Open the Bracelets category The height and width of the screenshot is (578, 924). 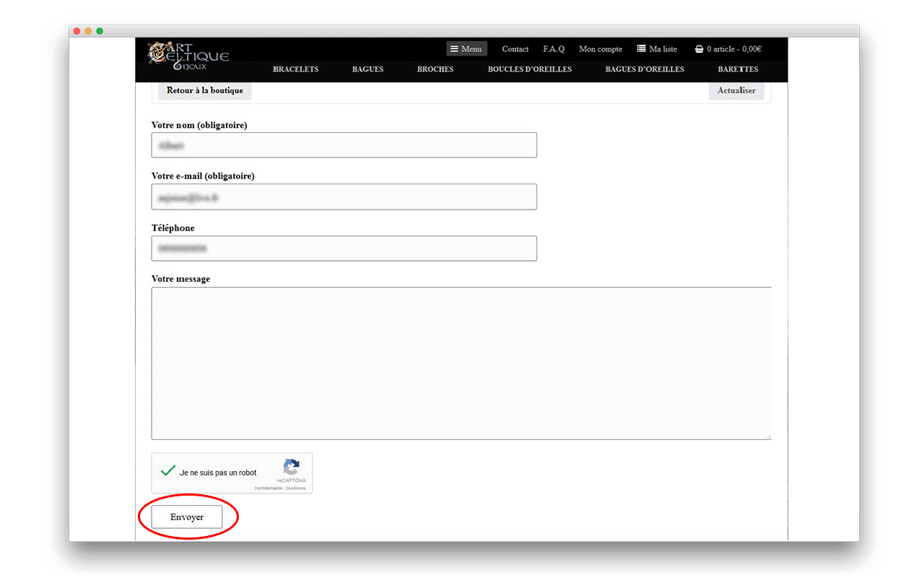pyautogui.click(x=295, y=69)
